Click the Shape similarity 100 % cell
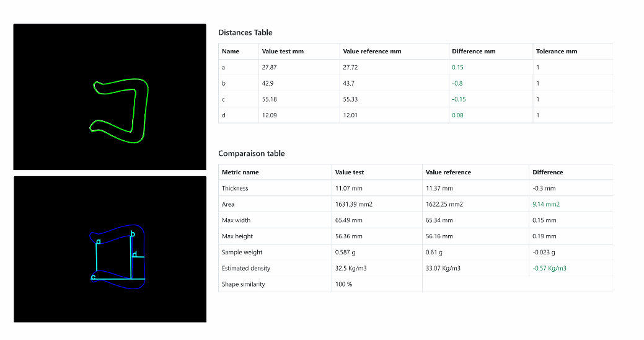The width and height of the screenshot is (644, 340). point(344,284)
